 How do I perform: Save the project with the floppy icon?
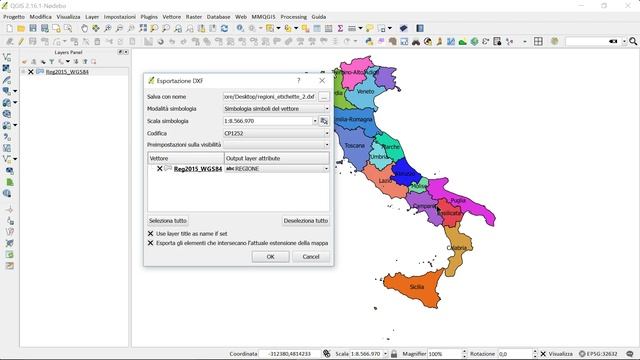click(x=33, y=28)
